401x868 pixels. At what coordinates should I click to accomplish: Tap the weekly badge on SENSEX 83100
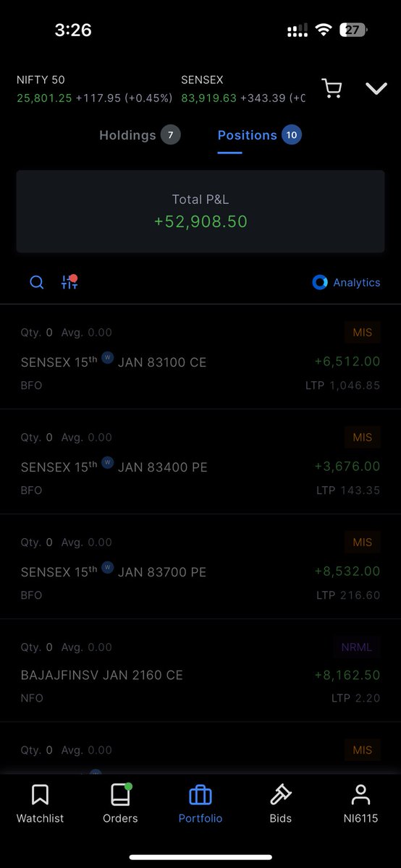(108, 357)
